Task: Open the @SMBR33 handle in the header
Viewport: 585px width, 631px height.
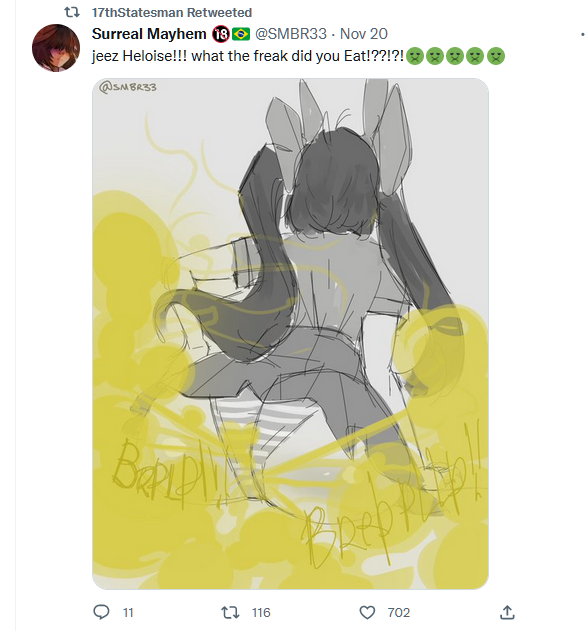Action: point(291,34)
